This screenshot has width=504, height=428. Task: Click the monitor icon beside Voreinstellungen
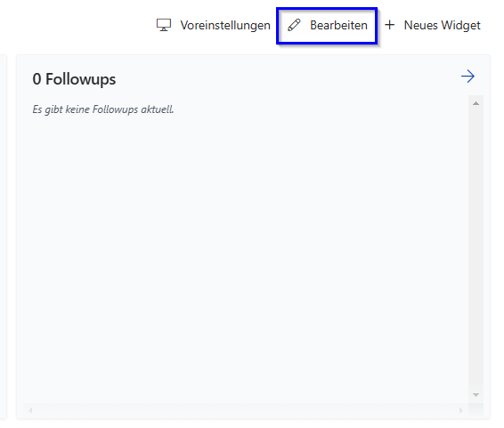tap(164, 25)
